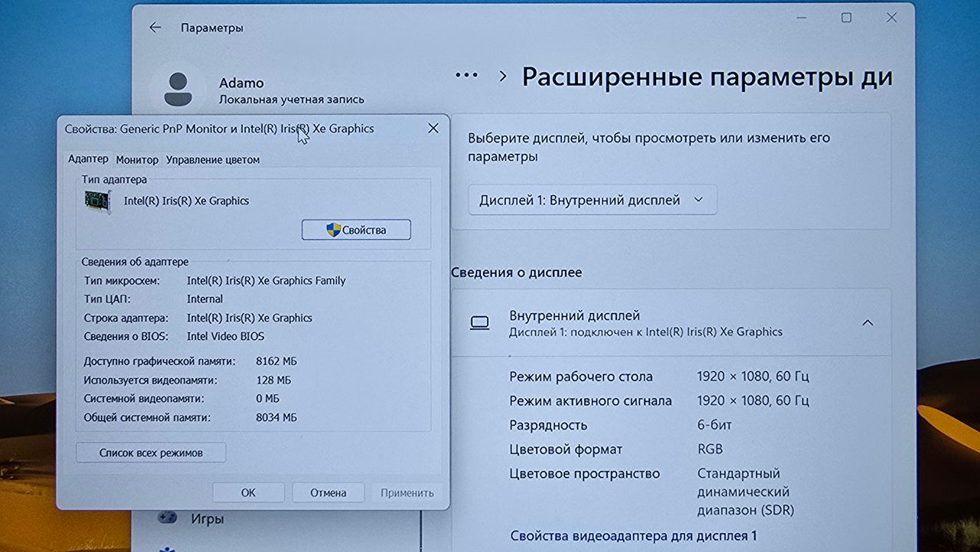Screen dimensions: 980x552
Task: Click the Применить button
Action: 407,492
